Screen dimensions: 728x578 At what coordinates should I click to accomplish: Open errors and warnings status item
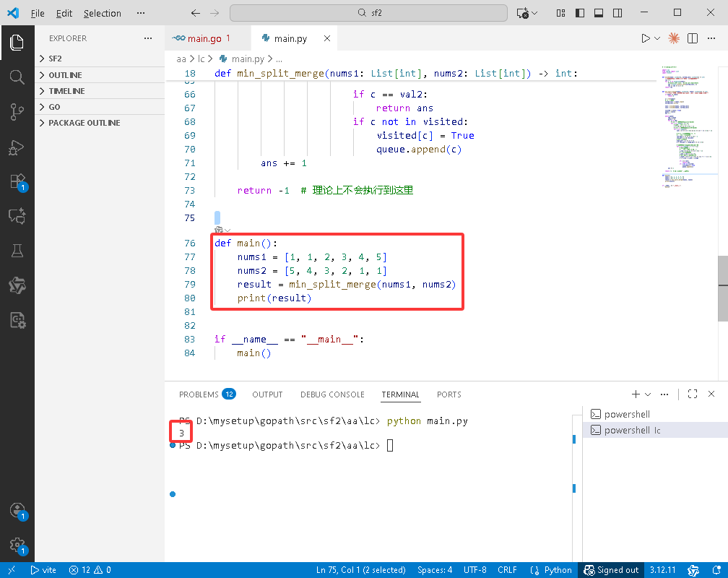point(90,570)
